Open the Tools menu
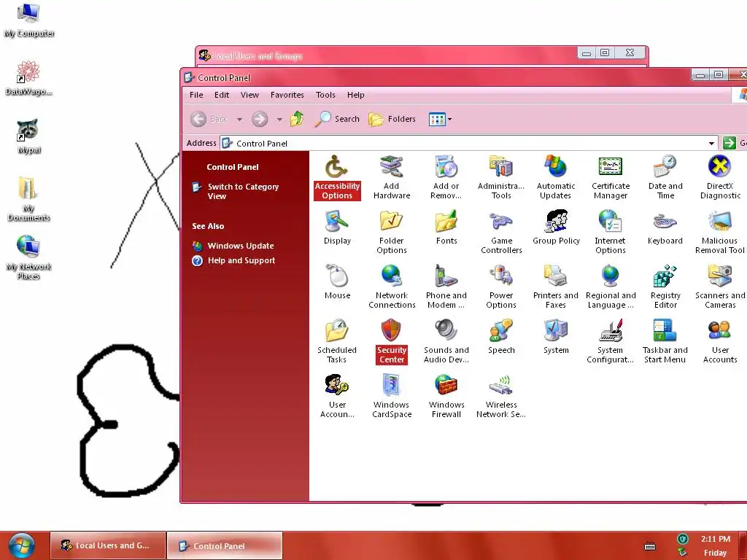 click(x=325, y=95)
